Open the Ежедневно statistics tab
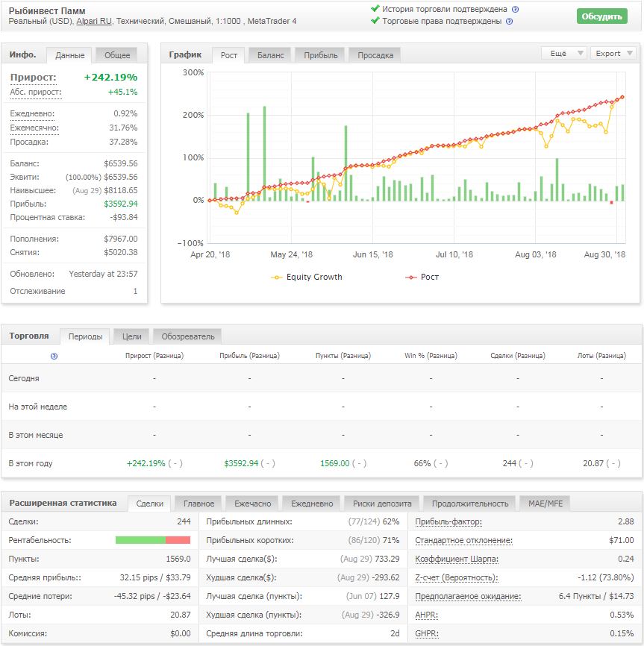The width and height of the screenshot is (644, 646). click(312, 504)
